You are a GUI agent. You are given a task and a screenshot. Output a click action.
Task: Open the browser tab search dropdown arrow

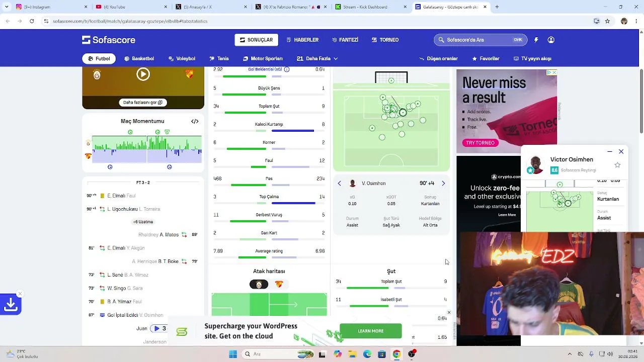tap(7, 7)
